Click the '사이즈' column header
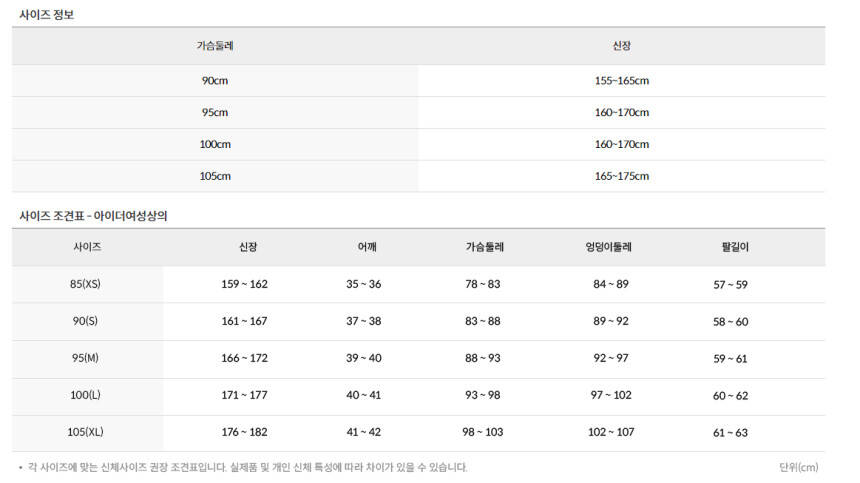The image size is (860, 483). pyautogui.click(x=87, y=246)
